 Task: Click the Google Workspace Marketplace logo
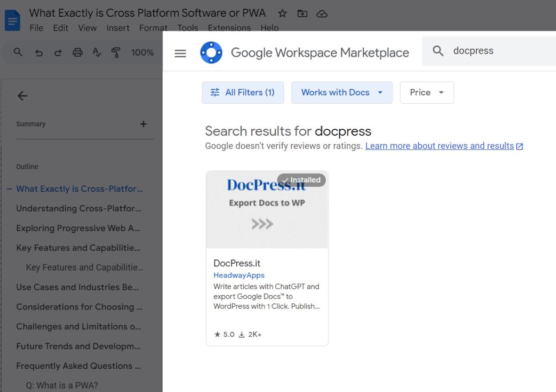coord(211,52)
